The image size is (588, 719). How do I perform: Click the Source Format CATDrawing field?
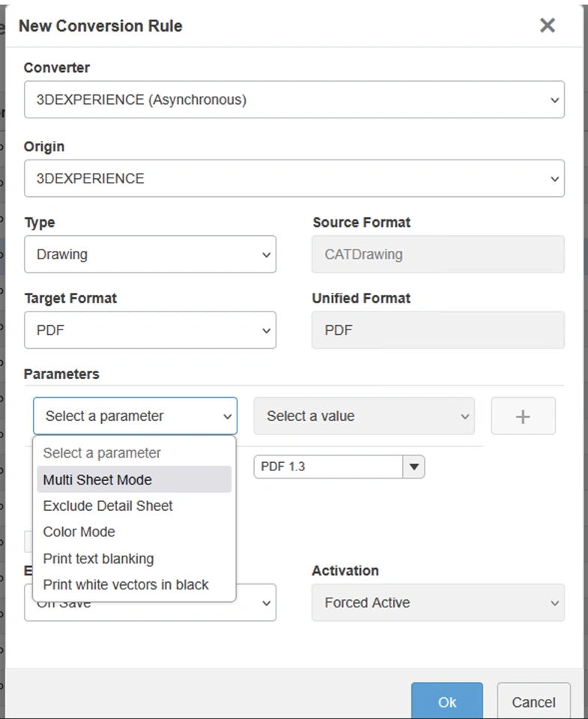(x=437, y=255)
